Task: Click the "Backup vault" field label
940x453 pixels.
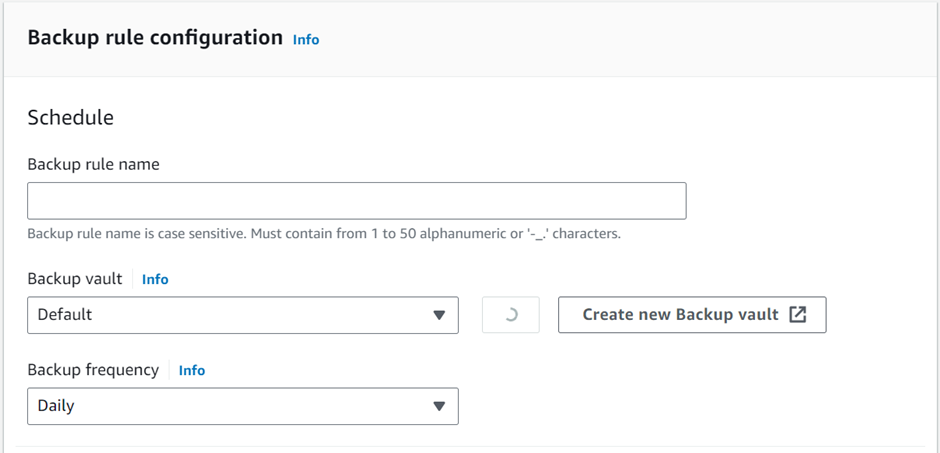Action: click(75, 279)
